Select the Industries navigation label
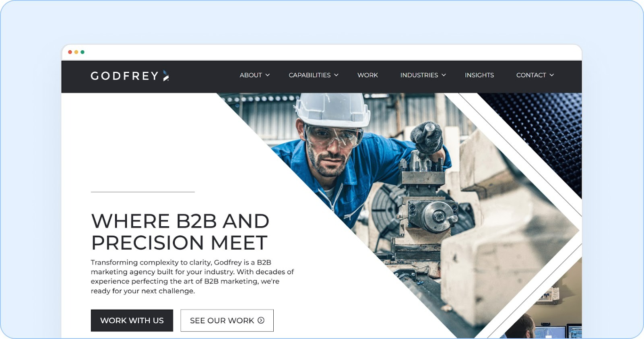Image resolution: width=644 pixels, height=339 pixels. [x=419, y=75]
